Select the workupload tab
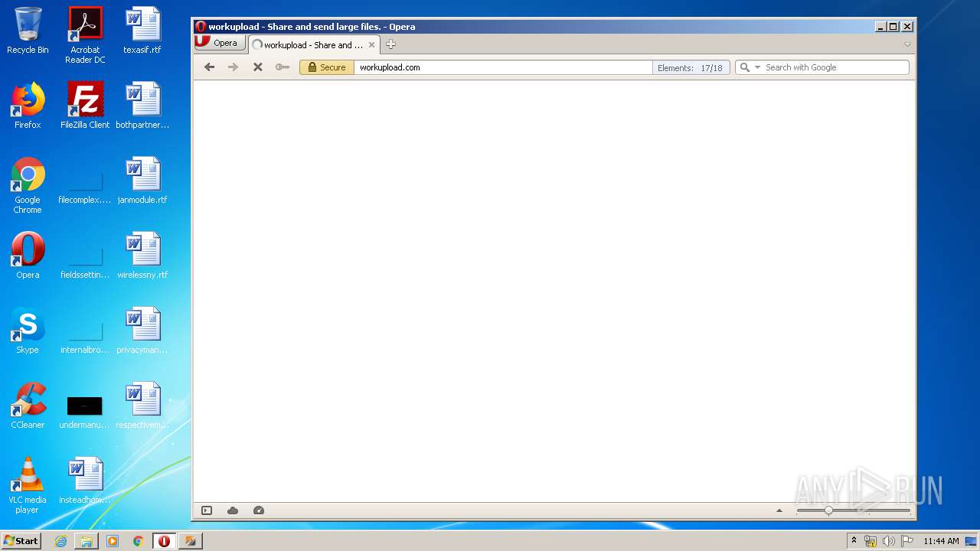Viewport: 980px width, 551px height. click(314, 44)
